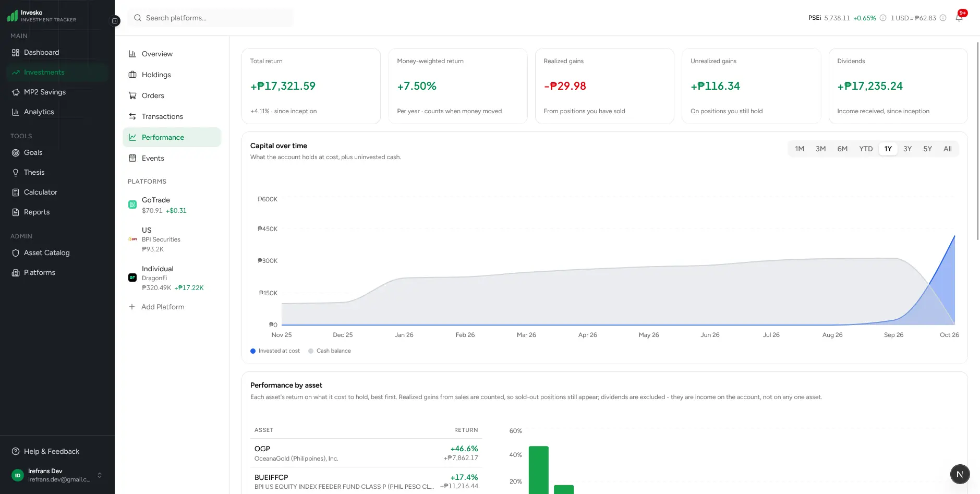Image resolution: width=980 pixels, height=494 pixels.
Task: Open Help & Feedback
Action: tap(57, 451)
